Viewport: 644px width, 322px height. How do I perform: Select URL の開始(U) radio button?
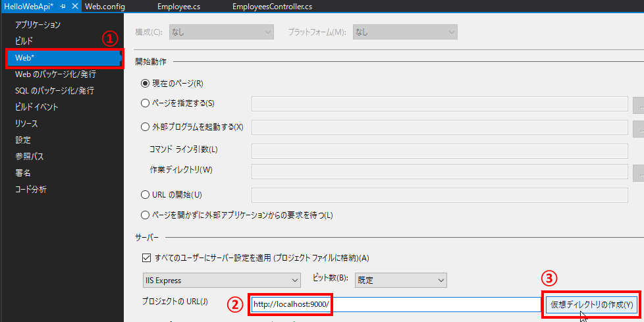145,195
